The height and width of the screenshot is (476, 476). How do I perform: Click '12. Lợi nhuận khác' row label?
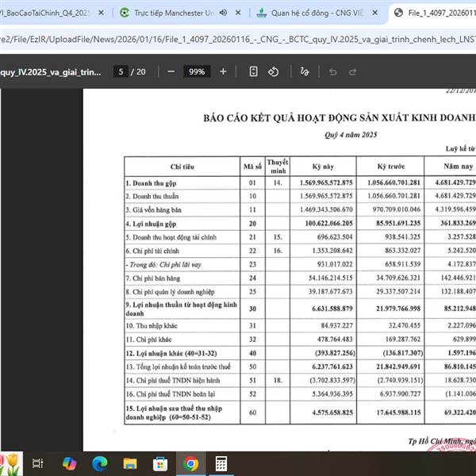click(x=171, y=353)
